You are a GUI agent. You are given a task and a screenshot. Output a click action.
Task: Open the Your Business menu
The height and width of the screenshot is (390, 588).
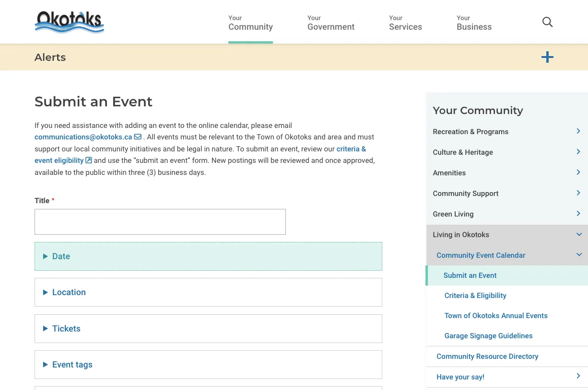pos(474,23)
